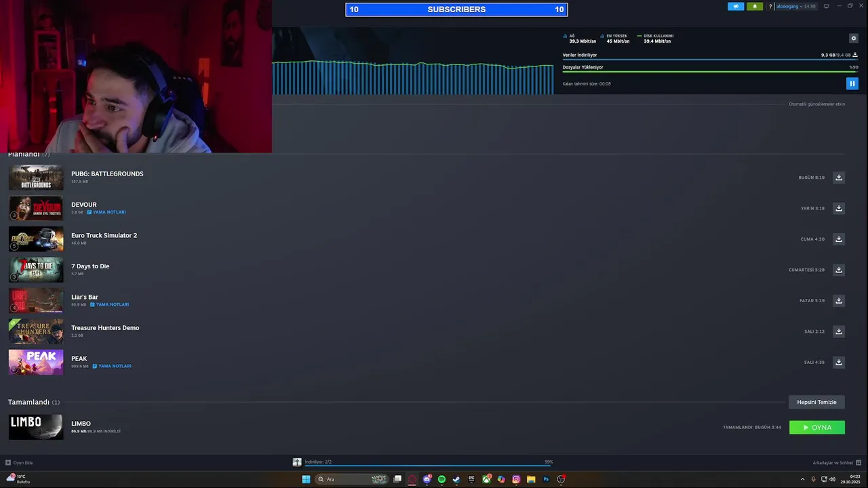Pause the current download
Screen dimensions: 868x488
(x=852, y=83)
